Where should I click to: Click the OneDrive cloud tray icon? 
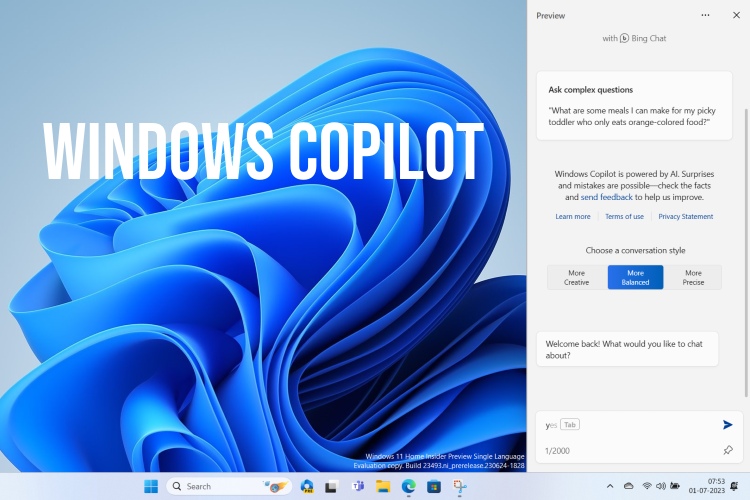pyautogui.click(x=629, y=486)
